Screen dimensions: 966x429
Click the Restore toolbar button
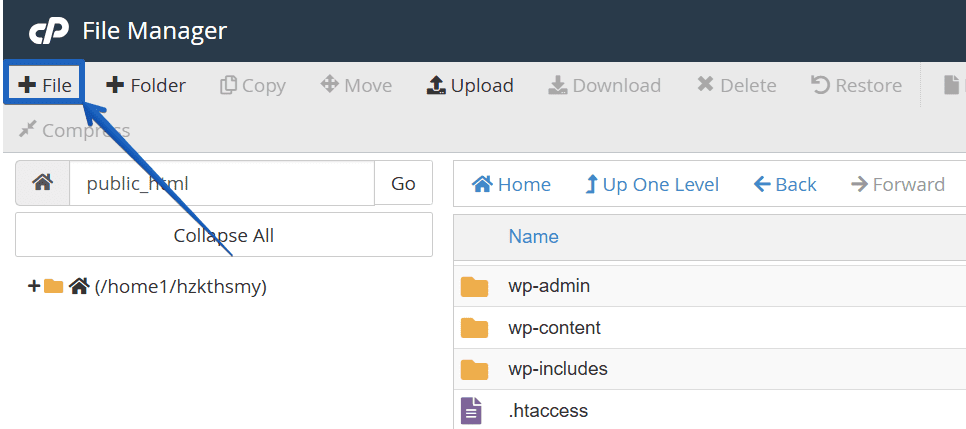(x=856, y=85)
